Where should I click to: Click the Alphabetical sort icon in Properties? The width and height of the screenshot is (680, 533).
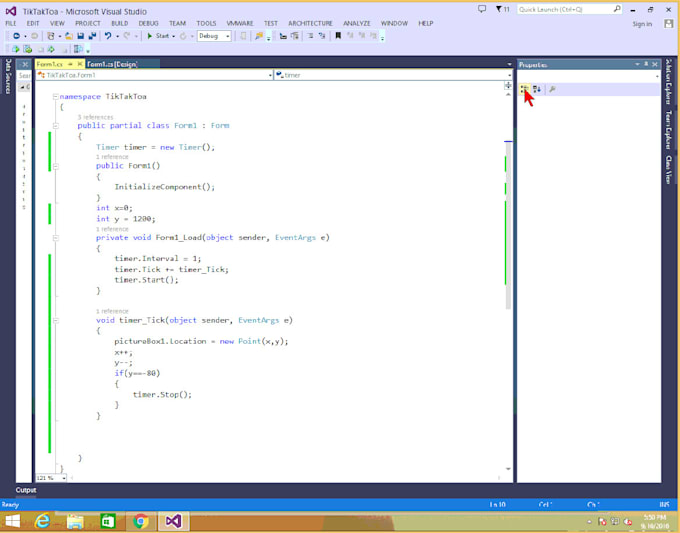pos(537,89)
